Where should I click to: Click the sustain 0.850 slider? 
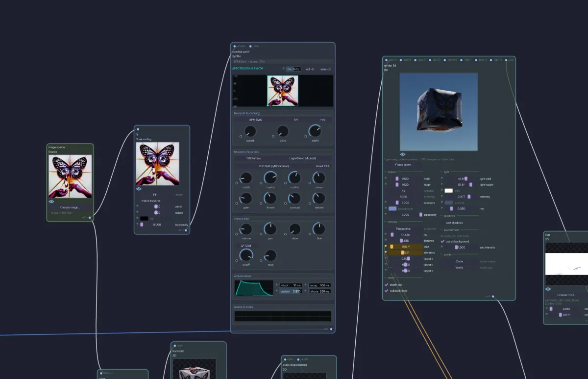[292, 291]
